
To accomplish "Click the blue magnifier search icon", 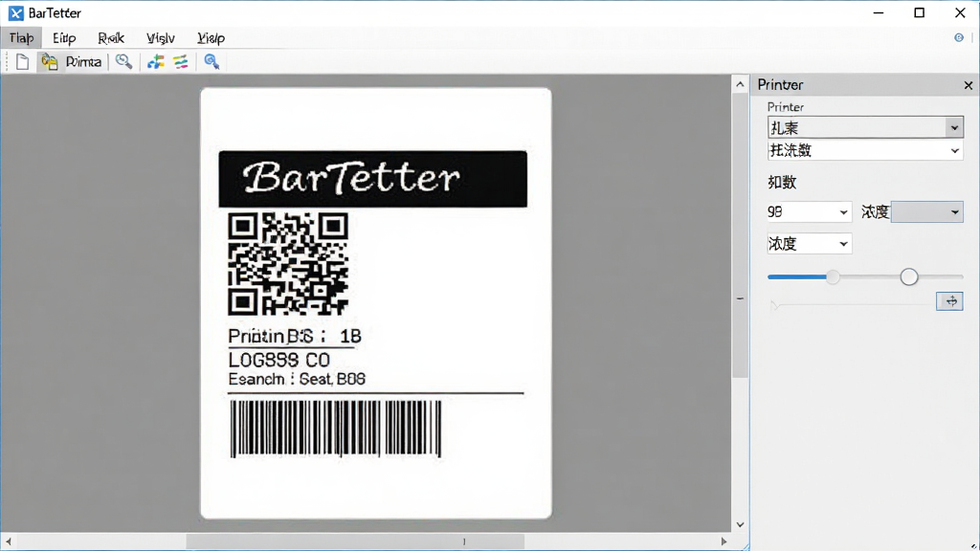I will (212, 62).
